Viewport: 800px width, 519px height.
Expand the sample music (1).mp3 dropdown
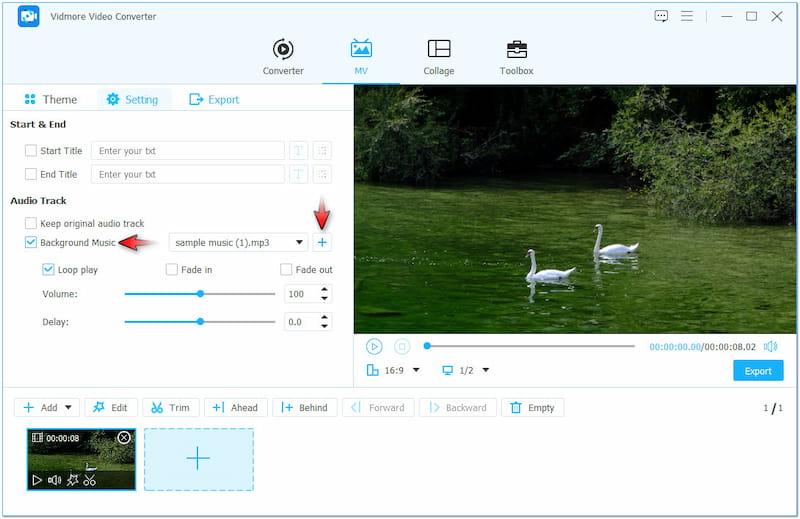click(x=298, y=243)
